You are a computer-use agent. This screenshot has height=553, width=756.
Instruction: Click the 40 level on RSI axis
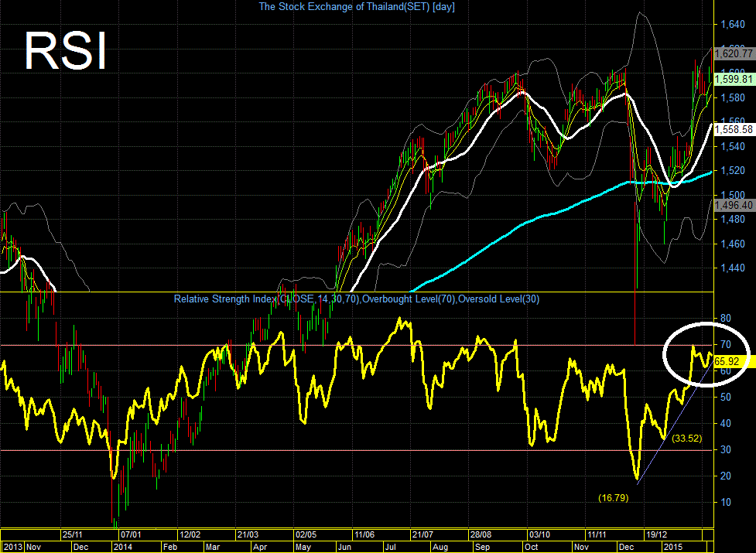(x=725, y=423)
